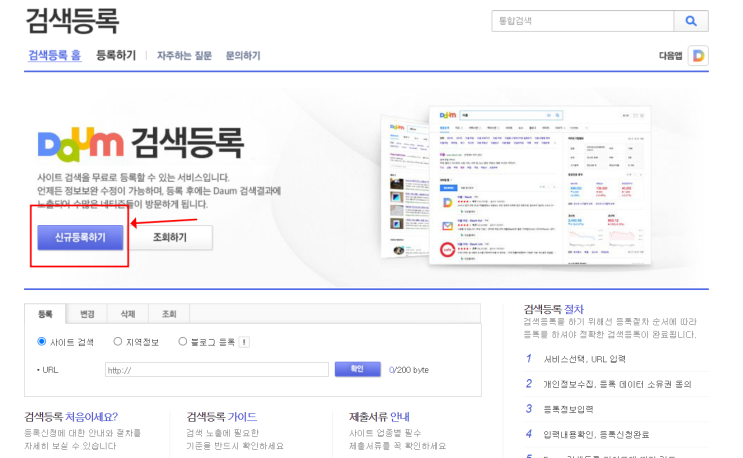
Task: Open the 검색등록 홈 menu
Action: pyautogui.click(x=54, y=55)
